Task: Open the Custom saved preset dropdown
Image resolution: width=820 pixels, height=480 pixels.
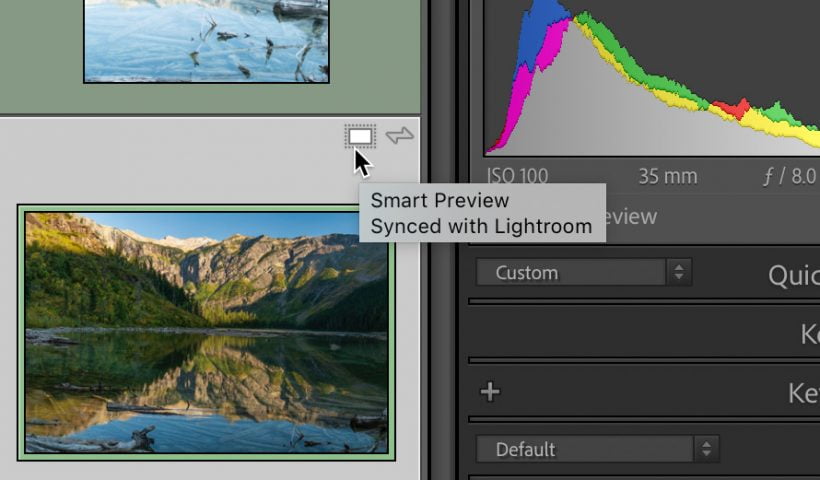Action: [583, 272]
